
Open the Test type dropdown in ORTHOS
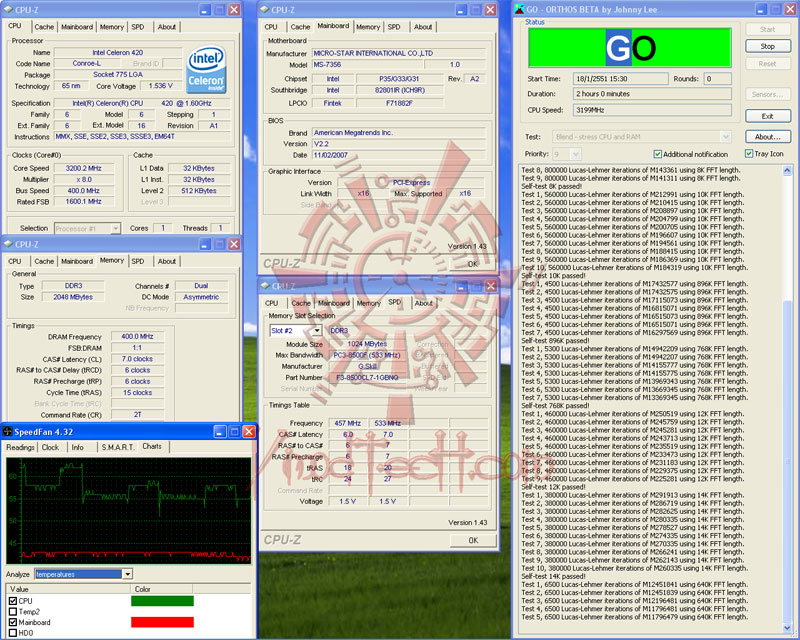coord(725,137)
